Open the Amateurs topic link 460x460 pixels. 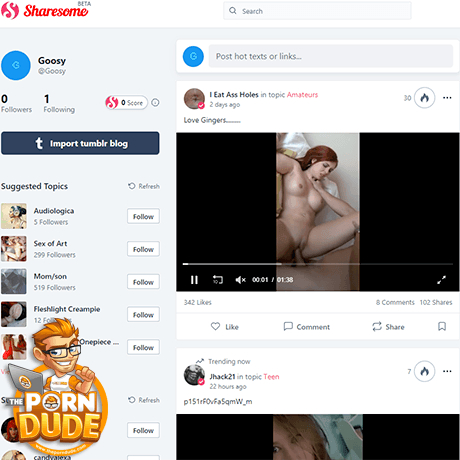302,95
